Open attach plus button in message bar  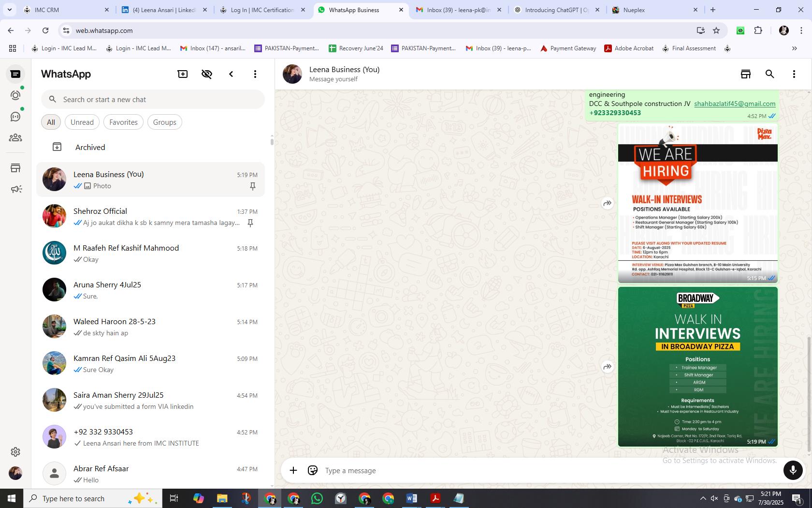pos(293,470)
